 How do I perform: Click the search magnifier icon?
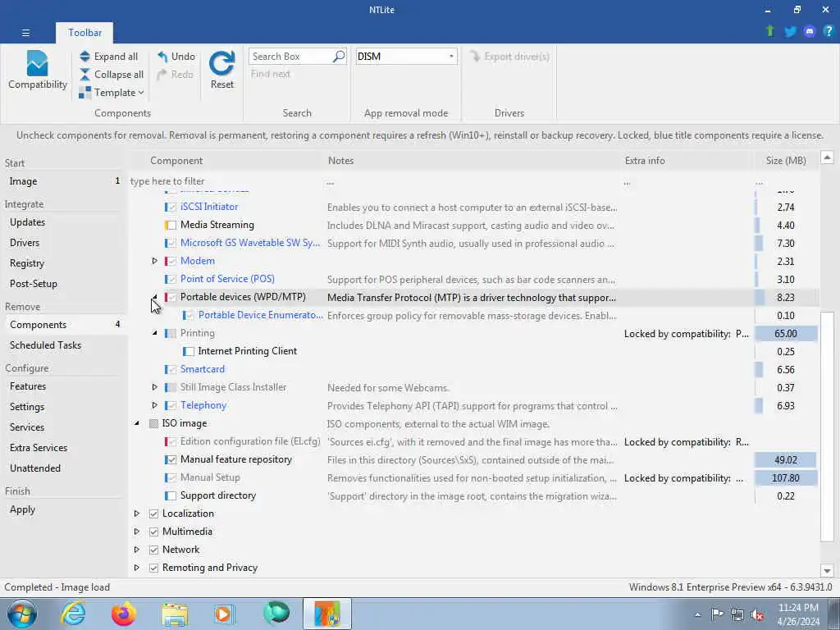coord(339,57)
